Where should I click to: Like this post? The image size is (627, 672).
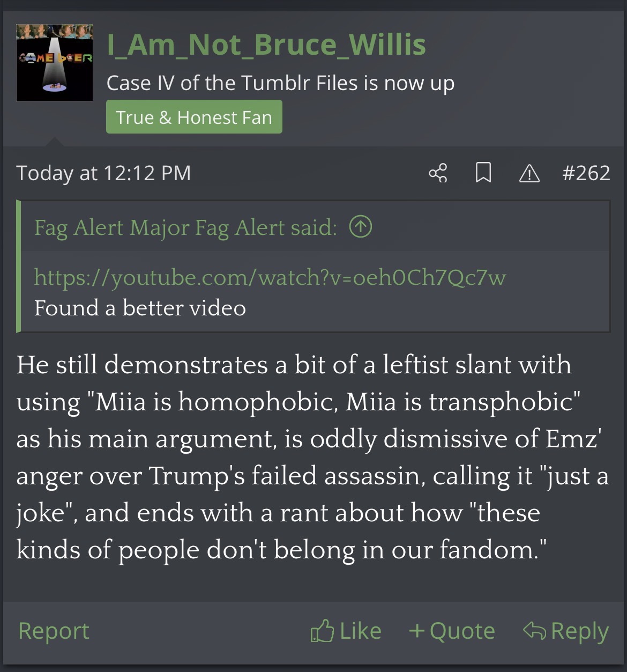click(x=346, y=631)
